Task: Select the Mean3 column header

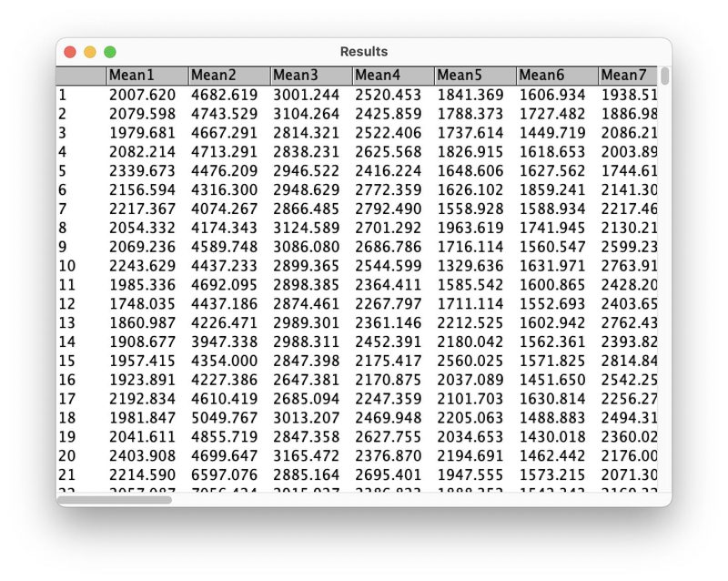Action: pyautogui.click(x=311, y=76)
